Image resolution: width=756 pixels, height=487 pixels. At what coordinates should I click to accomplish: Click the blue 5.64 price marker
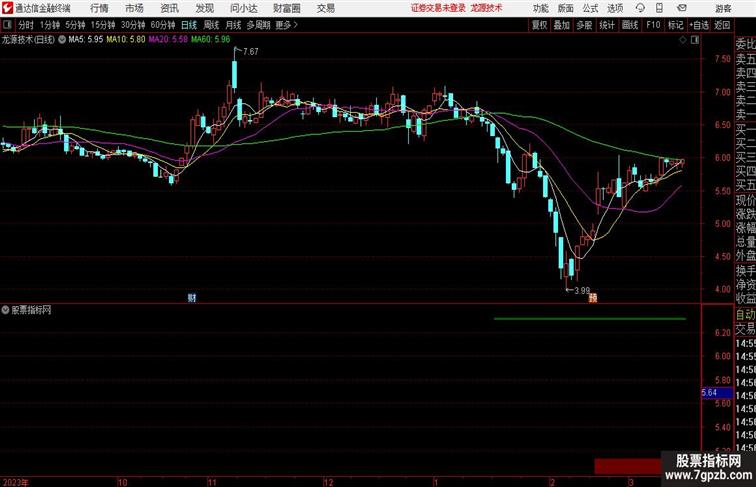716,392
